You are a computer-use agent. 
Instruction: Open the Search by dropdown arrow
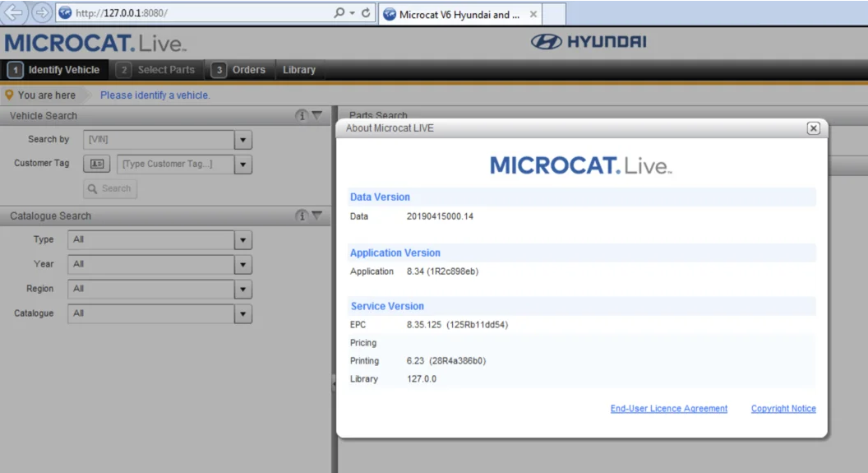(243, 140)
